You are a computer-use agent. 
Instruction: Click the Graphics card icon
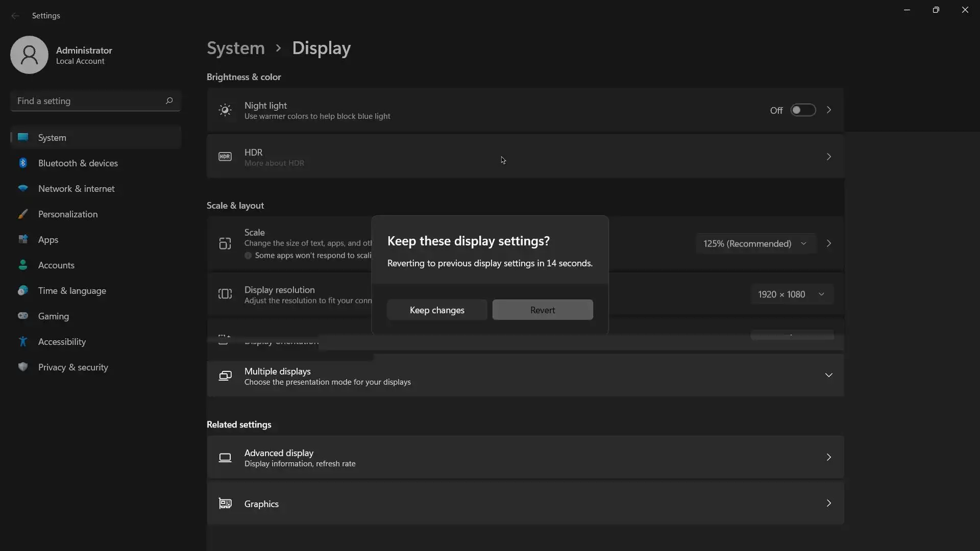pos(225,504)
